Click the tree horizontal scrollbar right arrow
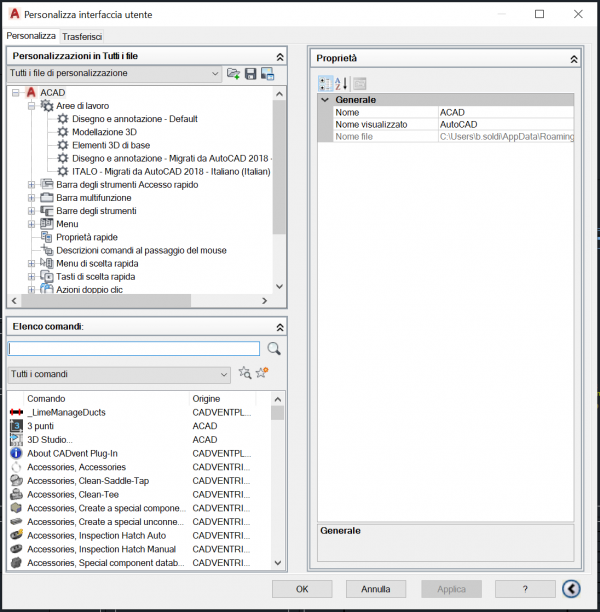 coord(265,301)
